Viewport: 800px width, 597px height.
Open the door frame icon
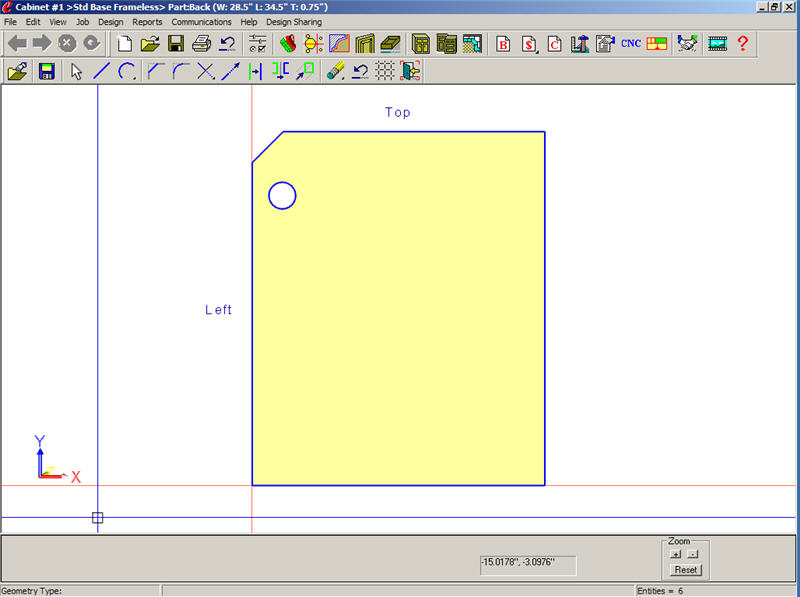pyautogui.click(x=365, y=43)
